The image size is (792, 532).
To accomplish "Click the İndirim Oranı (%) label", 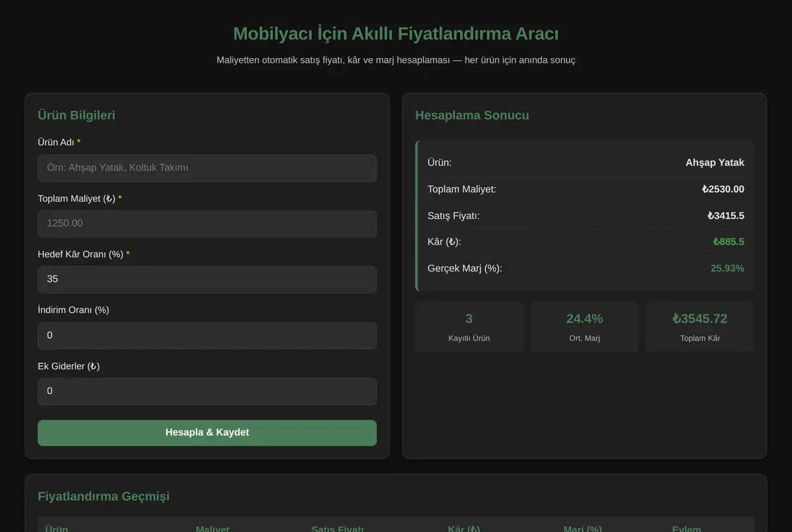I will (73, 310).
